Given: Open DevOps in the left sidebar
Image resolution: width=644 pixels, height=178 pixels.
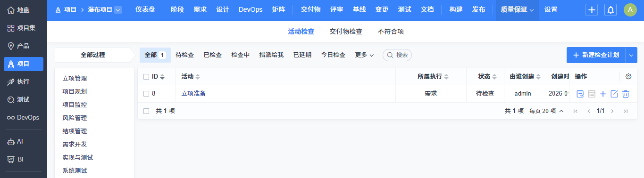Looking at the screenshot, I should pos(24,117).
